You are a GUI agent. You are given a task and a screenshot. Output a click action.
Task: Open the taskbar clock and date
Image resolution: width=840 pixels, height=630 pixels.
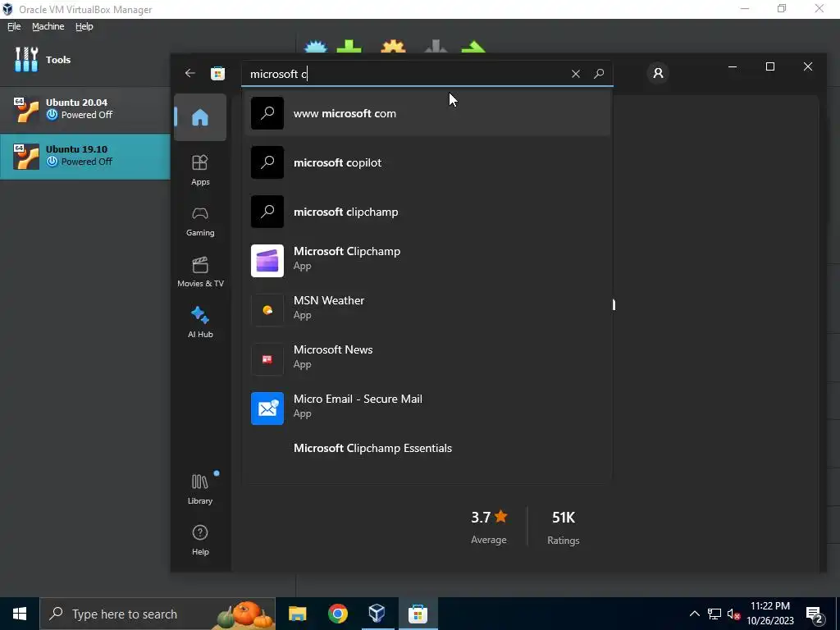[770, 614]
